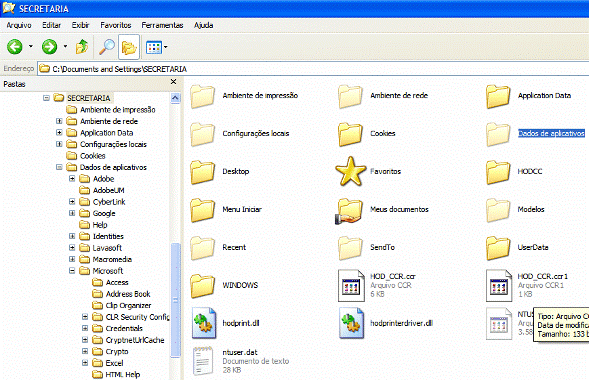Expand Ambiente de rede tree node
This screenshot has height=380, width=589.
[59, 121]
